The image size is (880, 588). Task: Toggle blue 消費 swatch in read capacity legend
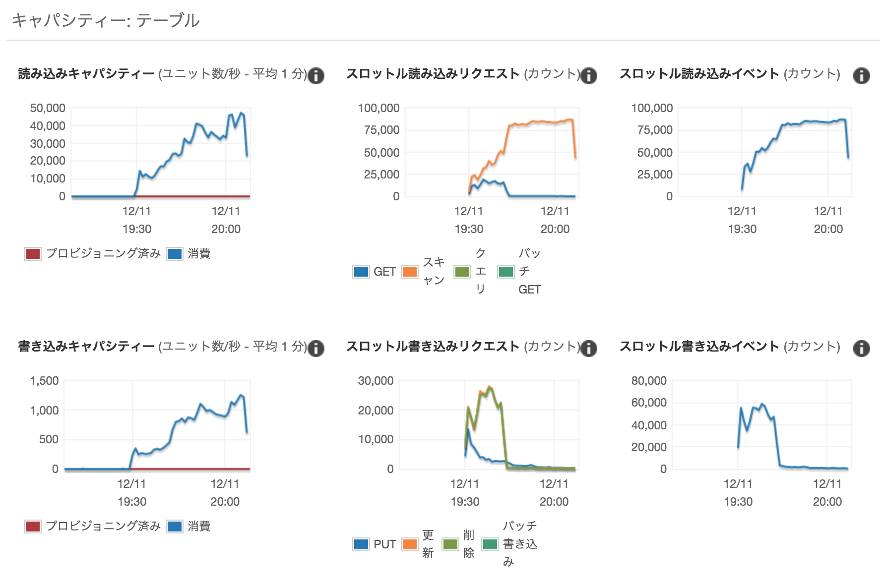(x=175, y=254)
